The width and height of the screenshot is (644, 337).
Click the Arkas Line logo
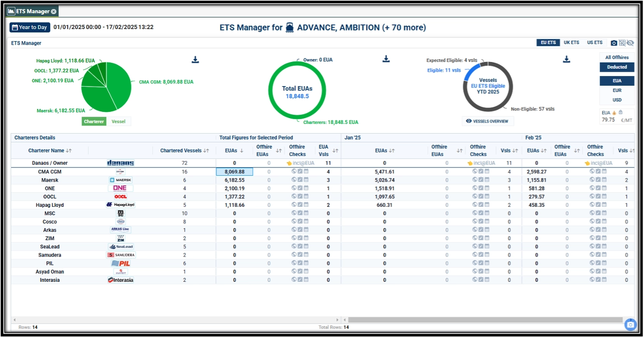(120, 230)
